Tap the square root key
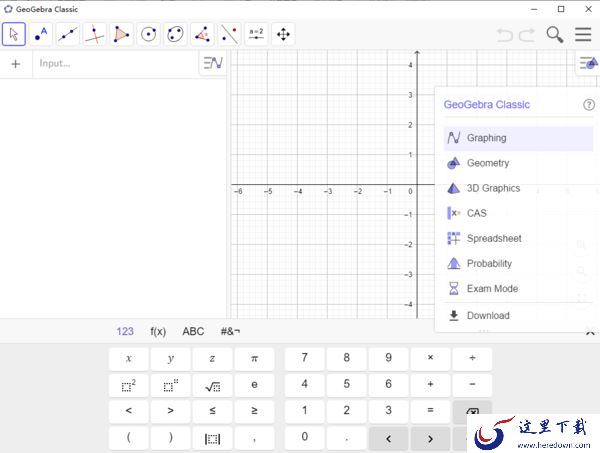Screen dimensions: 600x453 (212, 385)
